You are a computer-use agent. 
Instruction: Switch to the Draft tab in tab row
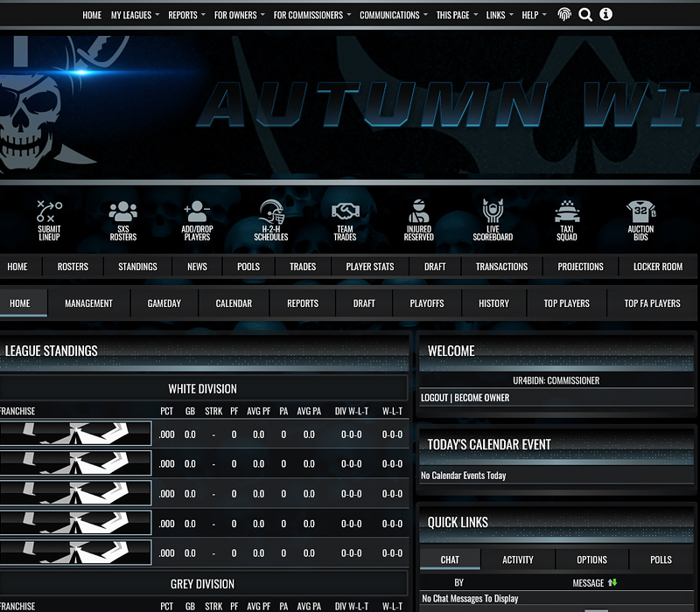point(364,303)
